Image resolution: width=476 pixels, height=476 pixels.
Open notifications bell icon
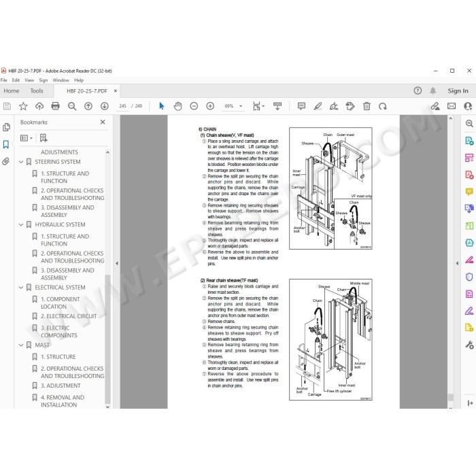(x=433, y=90)
